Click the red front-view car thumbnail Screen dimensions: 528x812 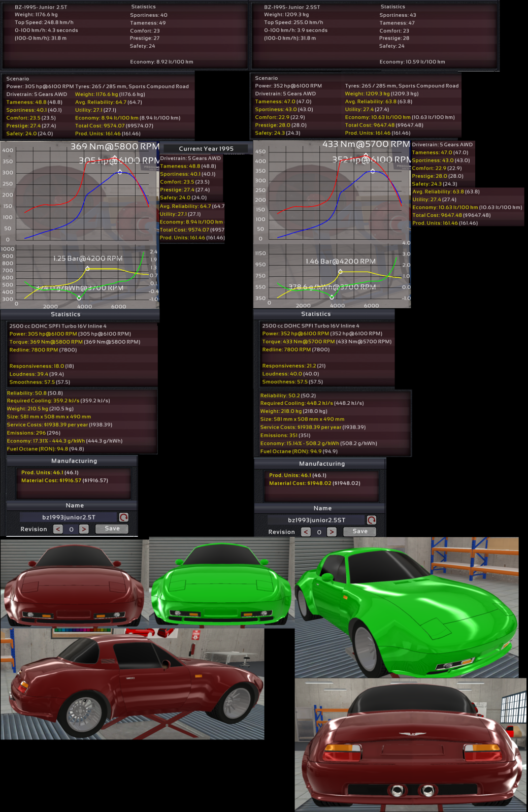73,583
